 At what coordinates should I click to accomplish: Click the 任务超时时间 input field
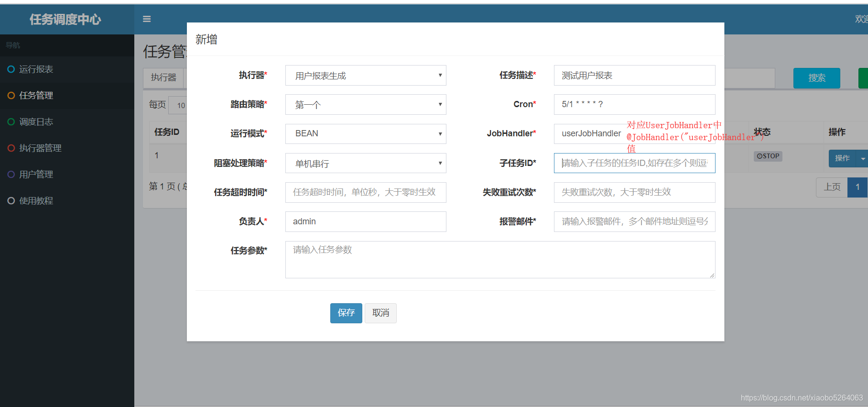coord(366,192)
